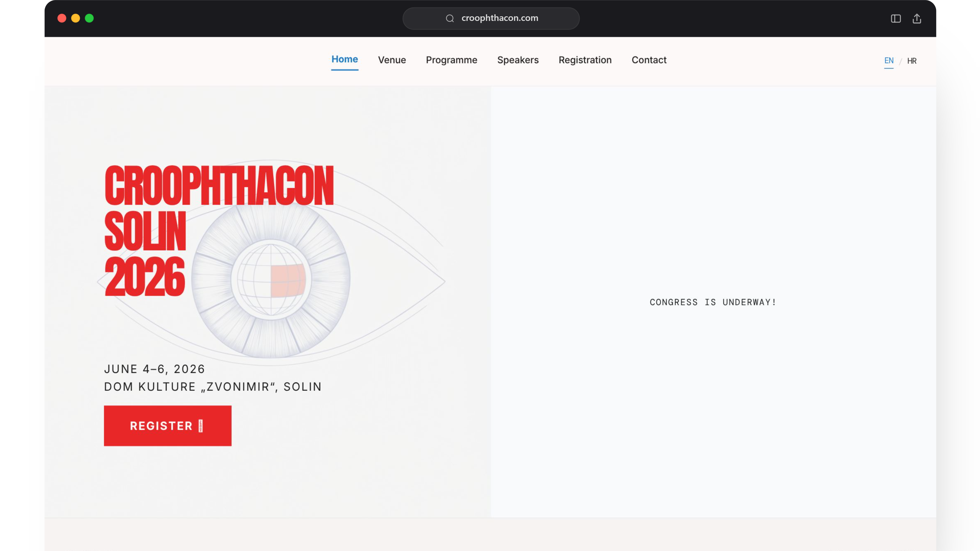The image size is (980, 551).
Task: Open the Contact nav link
Action: [x=649, y=60]
